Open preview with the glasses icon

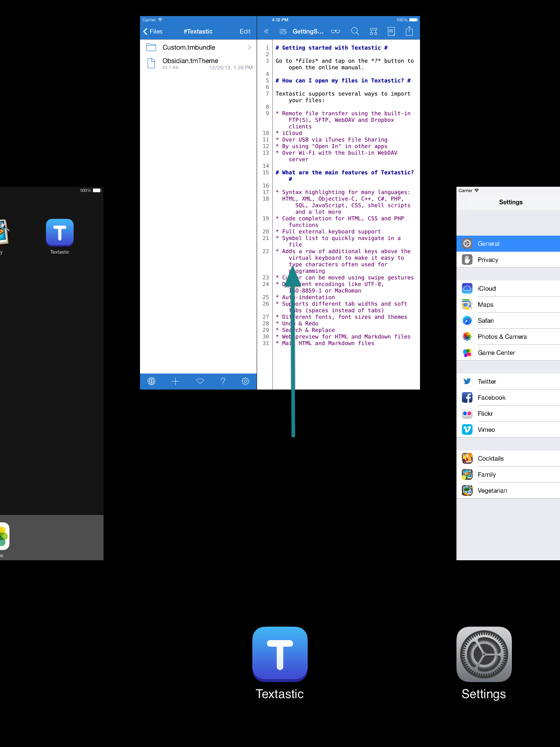[x=335, y=31]
